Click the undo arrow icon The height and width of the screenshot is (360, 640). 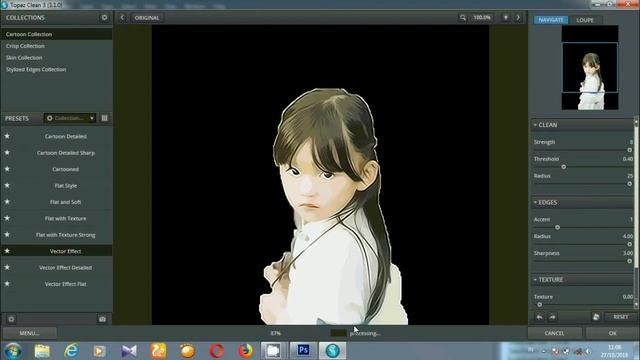pyautogui.click(x=540, y=317)
